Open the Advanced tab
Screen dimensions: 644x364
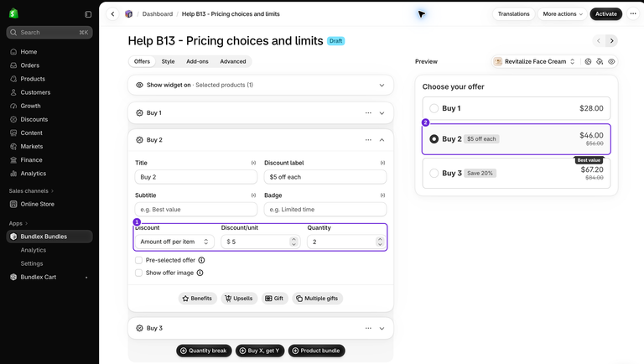click(x=233, y=61)
